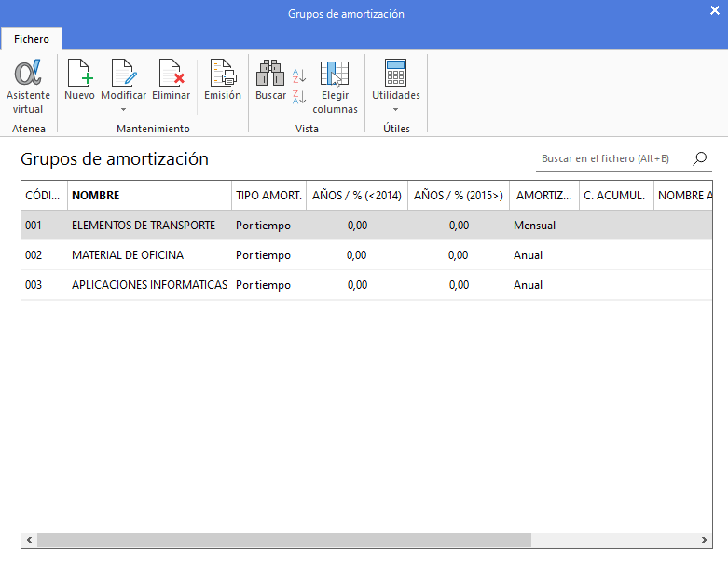Sort by the NOMBRE column header
Image resolution: width=728 pixels, height=574 pixels.
149,196
